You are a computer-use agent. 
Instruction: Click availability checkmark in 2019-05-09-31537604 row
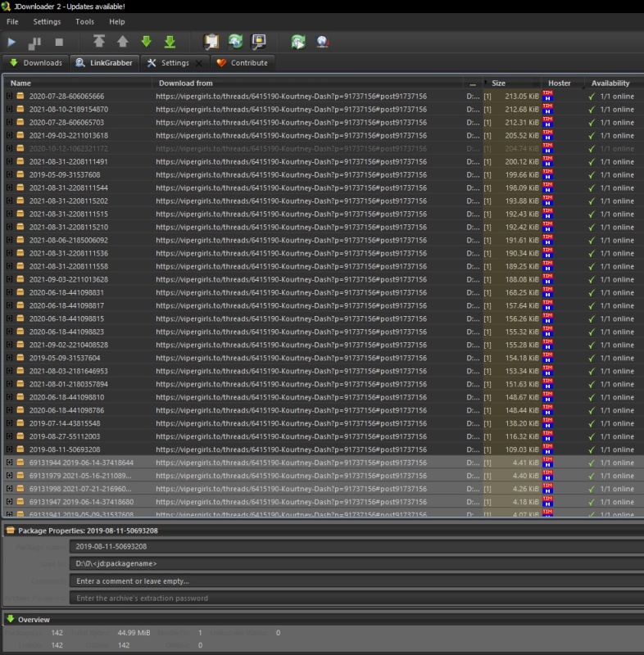592,359
